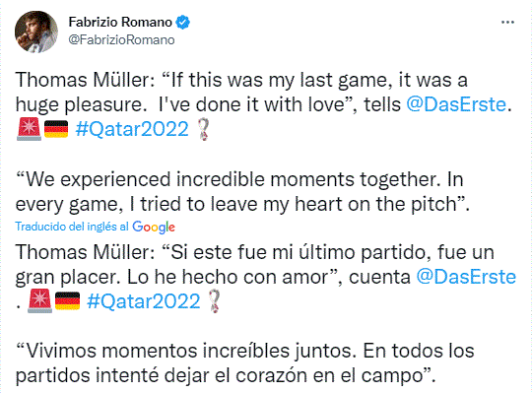Open the Fabrizio Romano display name

(x=120, y=22)
